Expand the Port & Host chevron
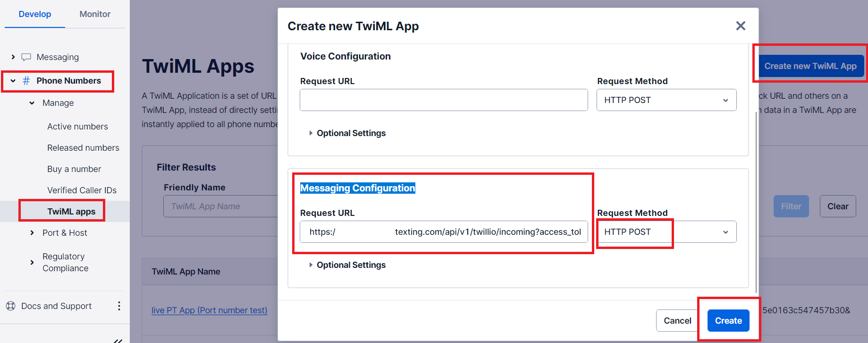This screenshot has width=868, height=343. (x=32, y=233)
